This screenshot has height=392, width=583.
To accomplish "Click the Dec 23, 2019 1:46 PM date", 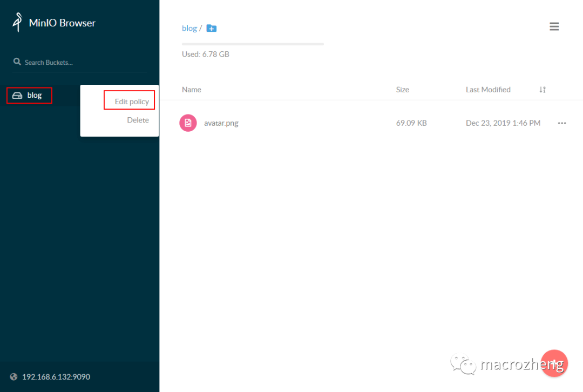I will 503,123.
